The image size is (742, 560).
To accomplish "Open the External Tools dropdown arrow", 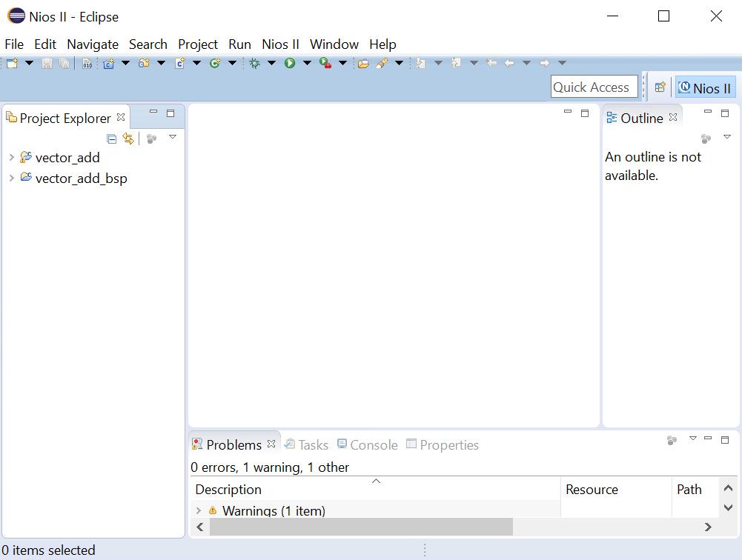I will point(342,63).
